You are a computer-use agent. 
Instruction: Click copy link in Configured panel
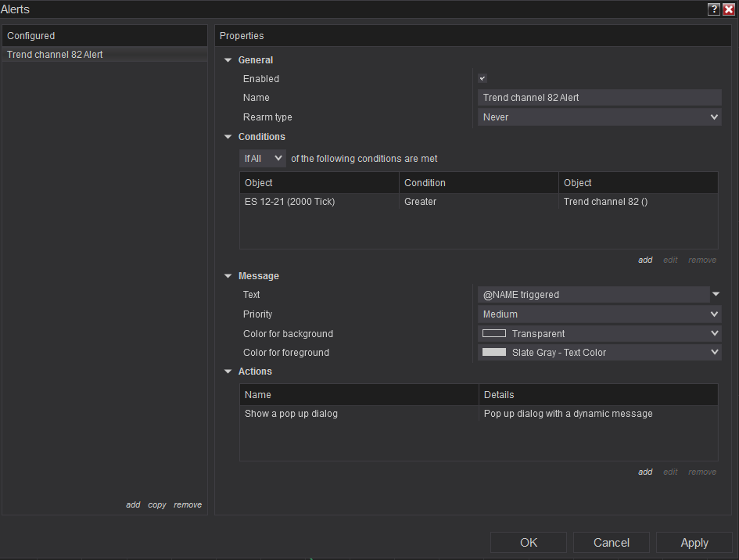click(x=157, y=505)
